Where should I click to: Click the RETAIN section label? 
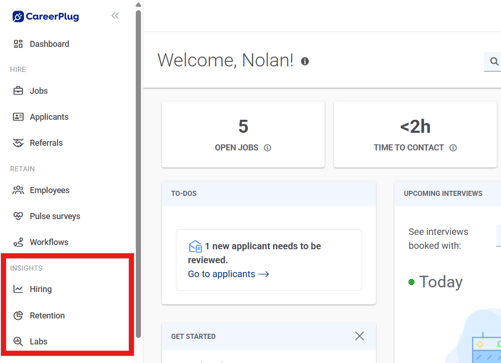[x=22, y=169]
